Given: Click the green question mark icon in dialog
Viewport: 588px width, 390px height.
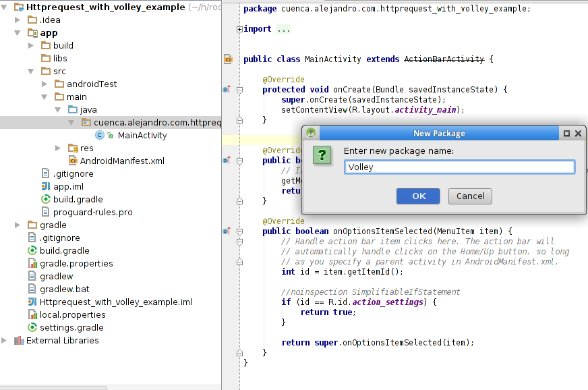Looking at the screenshot, I should (x=322, y=155).
